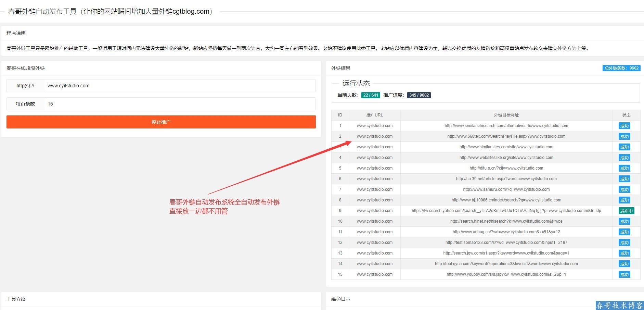Open the similarsitesearch.com target link

pos(506,126)
